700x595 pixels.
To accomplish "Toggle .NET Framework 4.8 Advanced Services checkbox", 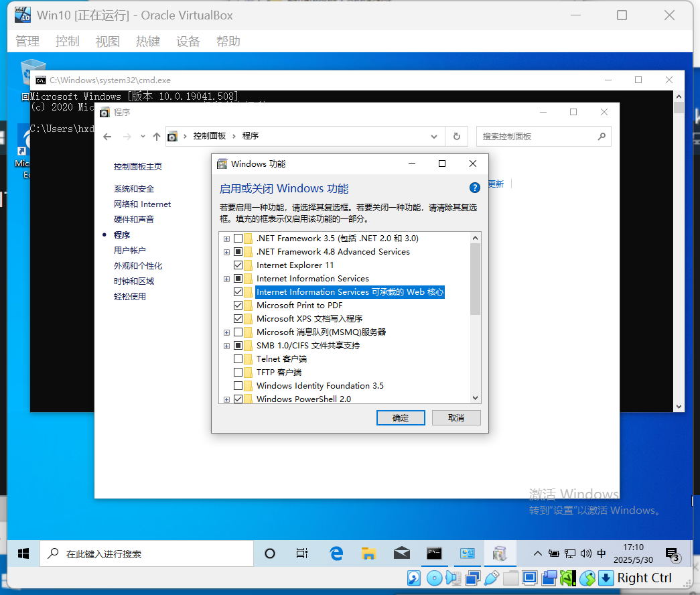I will [238, 252].
